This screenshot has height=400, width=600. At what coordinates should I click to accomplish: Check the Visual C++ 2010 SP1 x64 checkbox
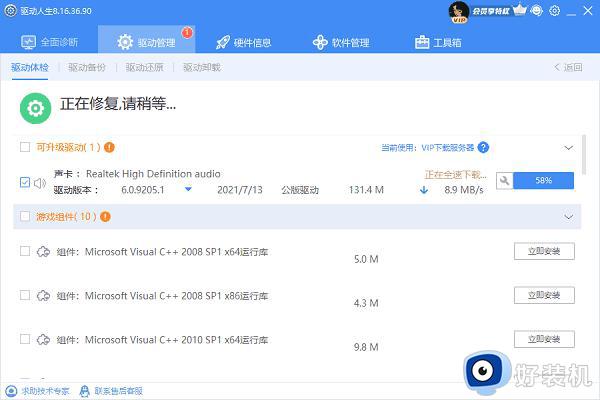pos(25,339)
